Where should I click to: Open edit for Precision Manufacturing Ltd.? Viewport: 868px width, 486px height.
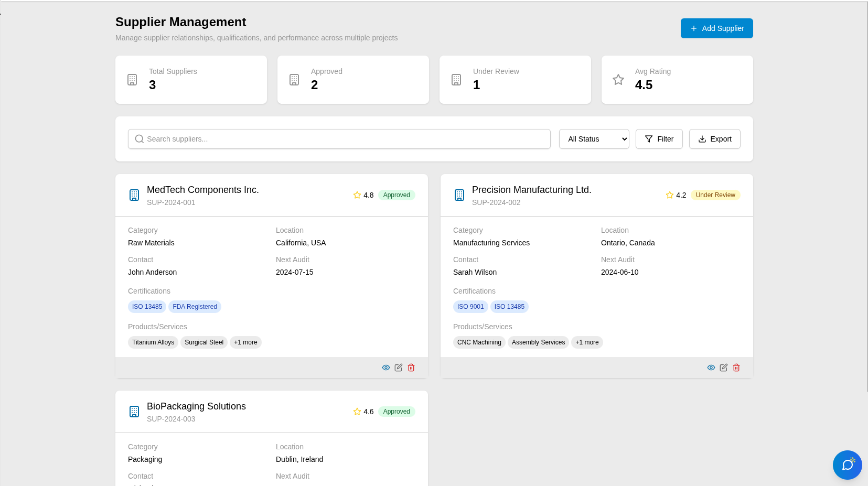[x=724, y=368]
